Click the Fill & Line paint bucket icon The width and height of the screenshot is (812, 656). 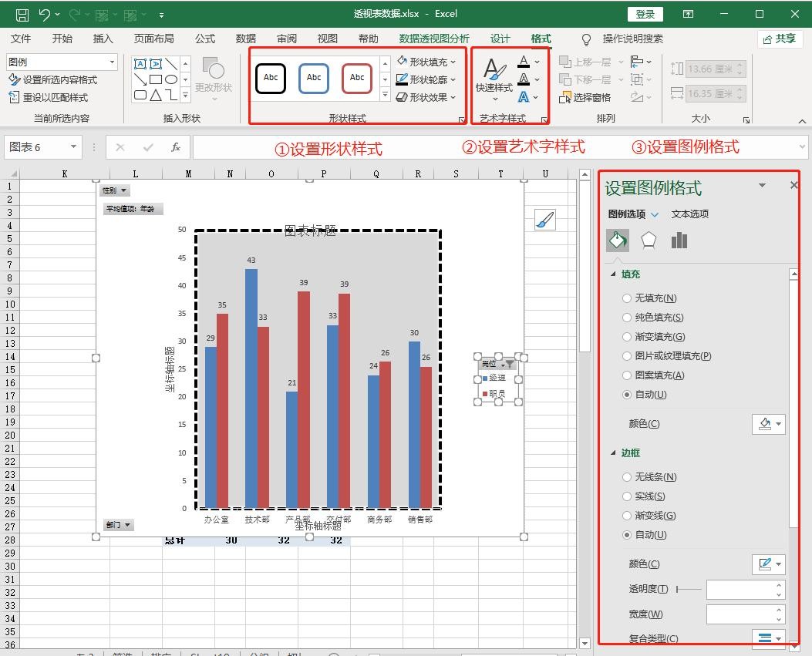click(618, 241)
